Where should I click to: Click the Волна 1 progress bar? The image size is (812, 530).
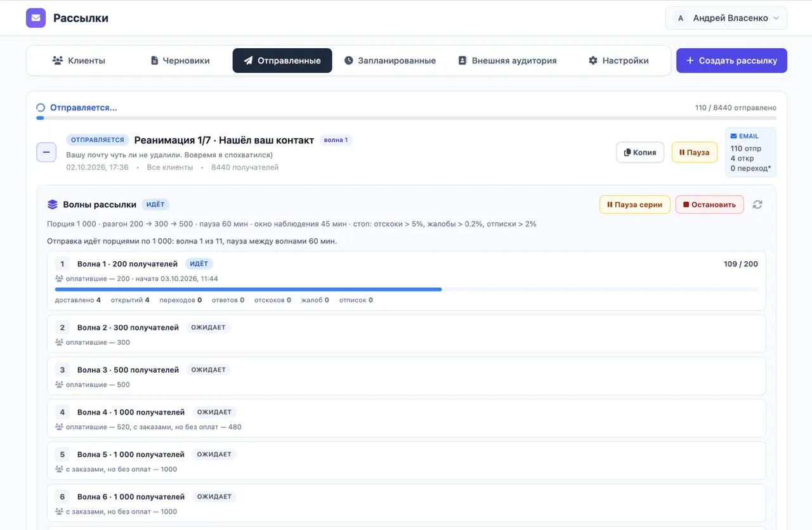tap(407, 289)
